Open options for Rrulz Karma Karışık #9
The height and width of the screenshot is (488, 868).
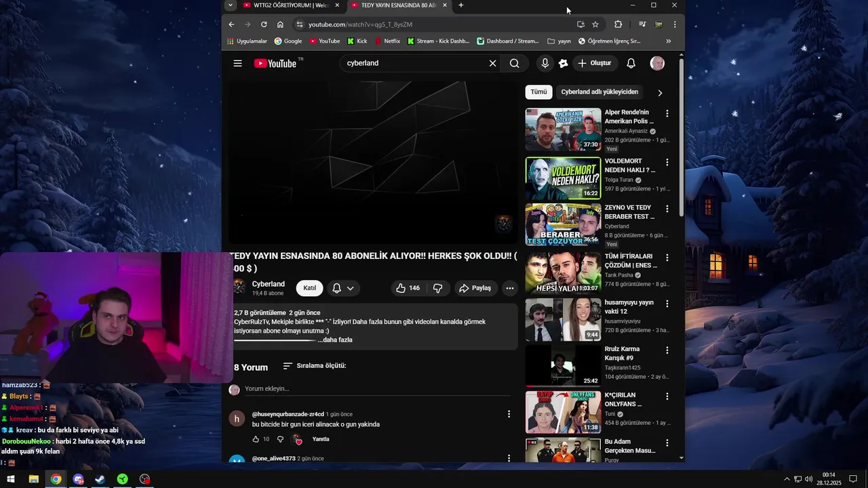667,350
